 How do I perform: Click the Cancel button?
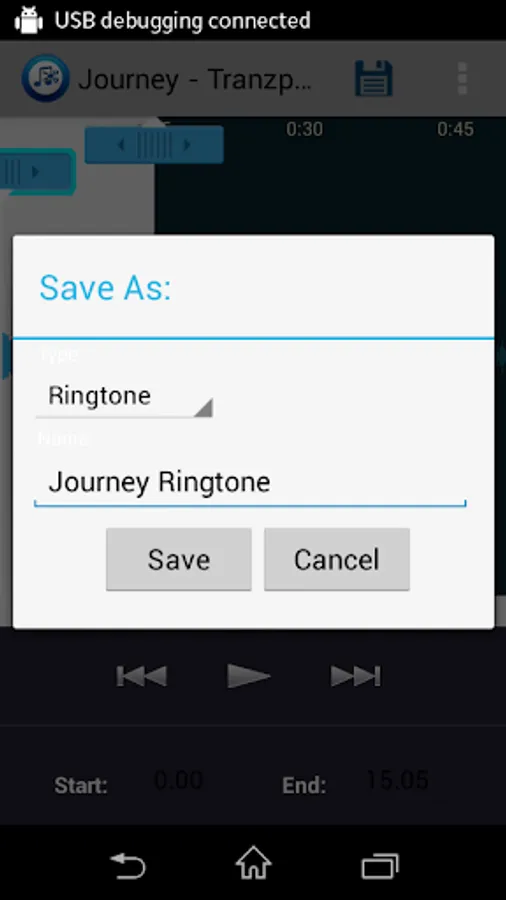[x=337, y=559]
